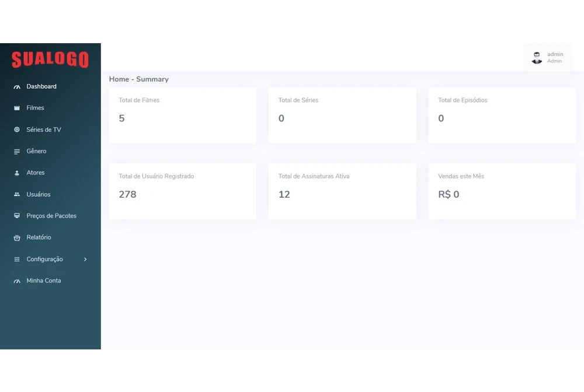Click the admin avatar picture
584x392 pixels.
(537, 58)
